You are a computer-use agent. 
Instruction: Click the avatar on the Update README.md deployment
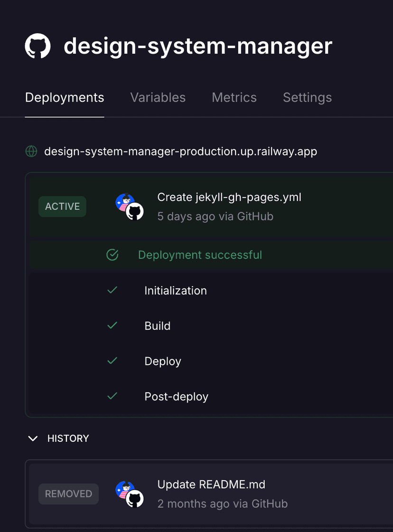click(x=130, y=494)
